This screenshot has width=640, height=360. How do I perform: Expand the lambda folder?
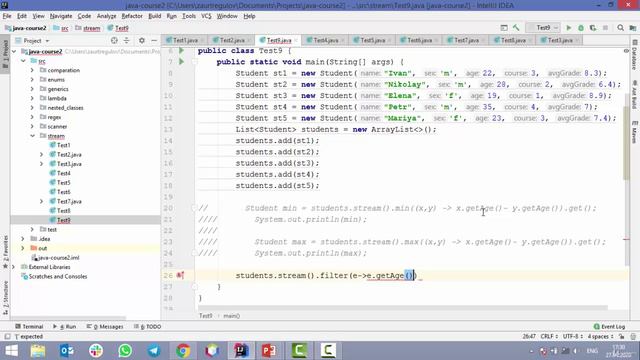32,98
